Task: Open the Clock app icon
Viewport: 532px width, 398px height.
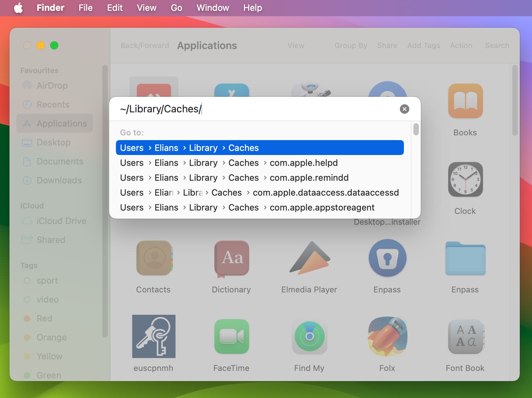Action: coord(465,179)
